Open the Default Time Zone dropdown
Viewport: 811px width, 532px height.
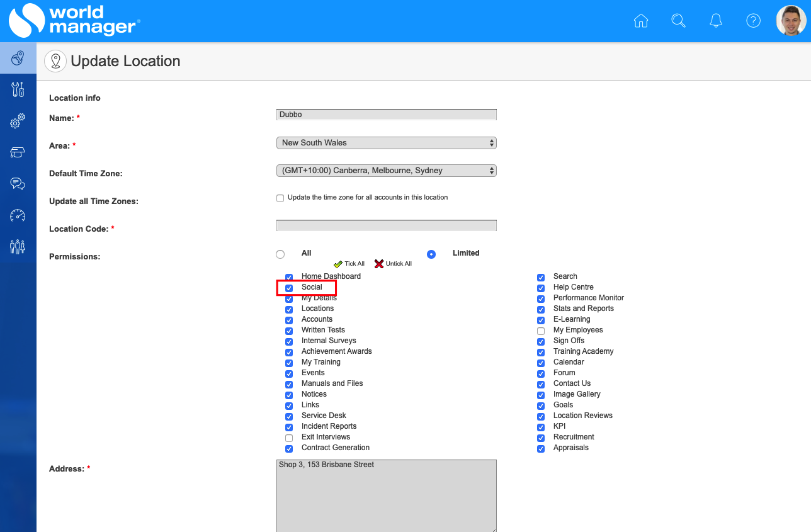(386, 171)
